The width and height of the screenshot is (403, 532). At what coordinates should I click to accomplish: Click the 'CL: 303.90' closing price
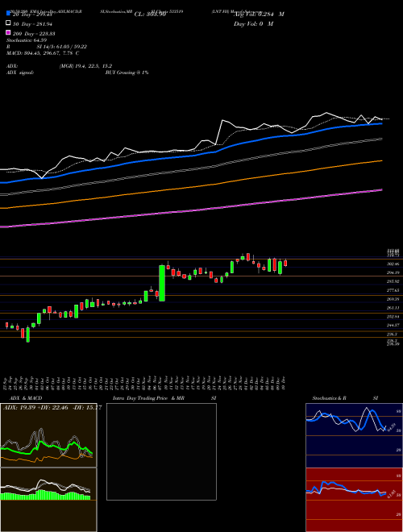pyautogui.click(x=150, y=15)
